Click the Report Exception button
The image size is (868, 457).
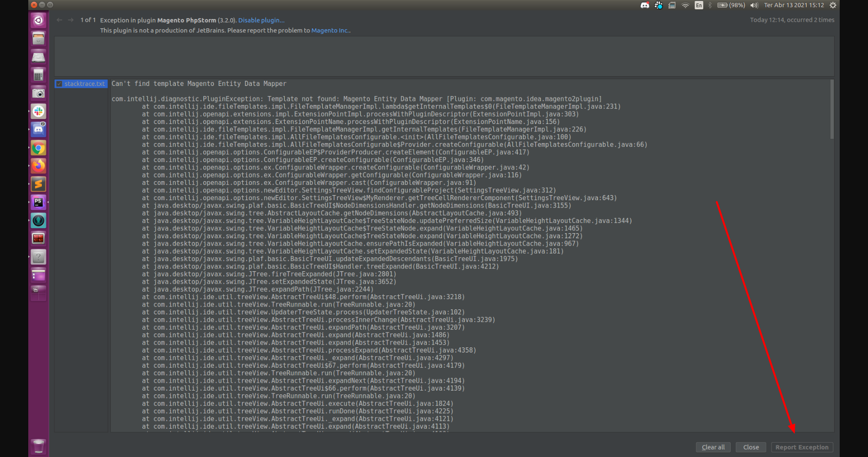click(x=802, y=447)
